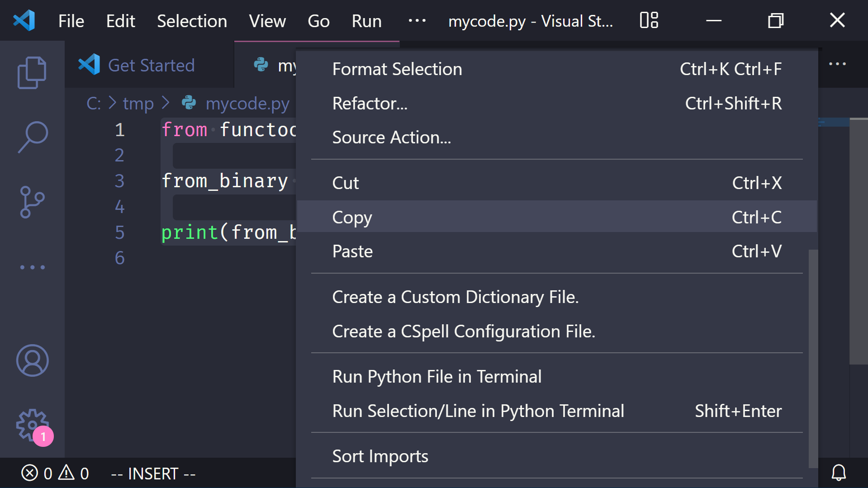The width and height of the screenshot is (868, 488).
Task: Show additional activity bar views ellipsis
Action: [x=32, y=267]
